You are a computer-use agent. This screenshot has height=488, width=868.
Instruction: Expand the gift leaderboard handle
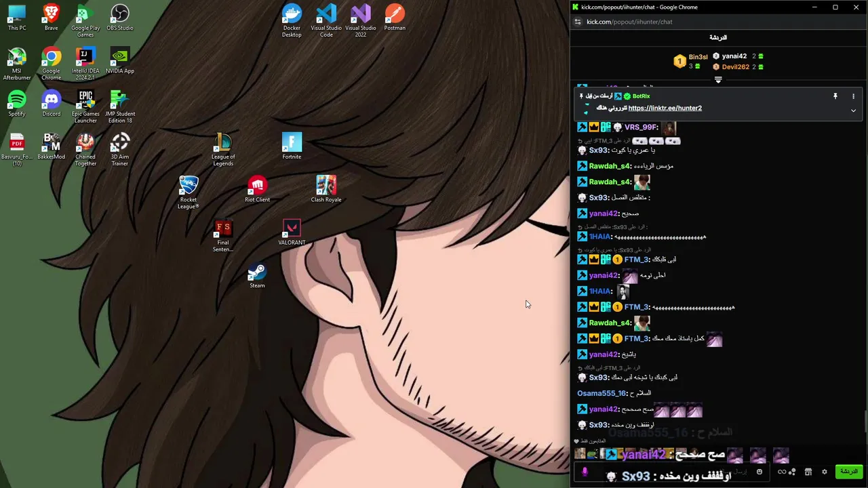(718, 80)
